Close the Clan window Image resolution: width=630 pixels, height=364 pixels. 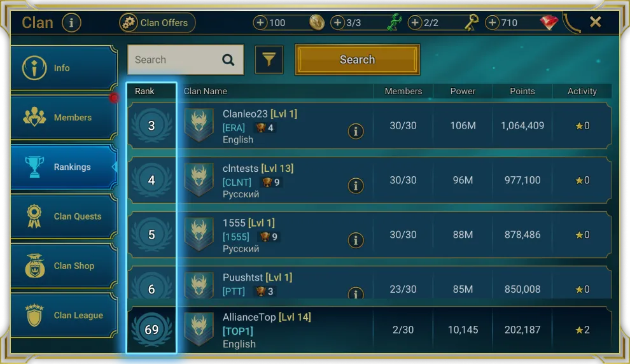click(596, 22)
